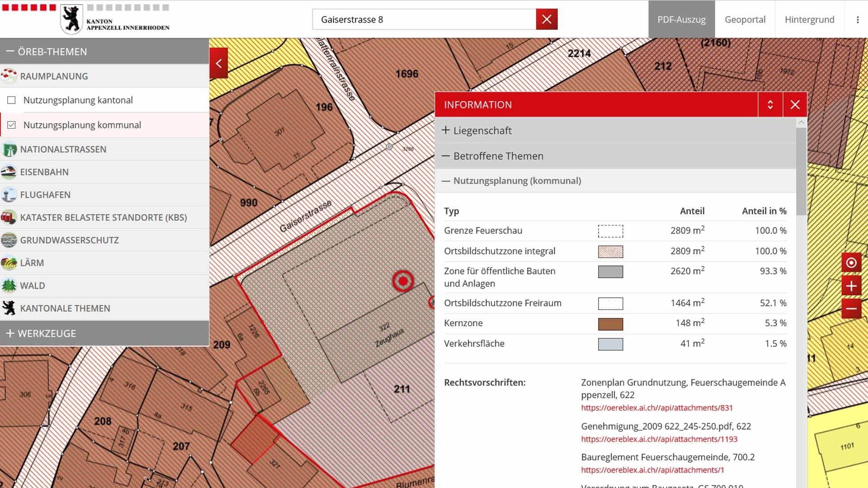Click parcel 1696 on the map
The image size is (868, 488).
click(407, 74)
